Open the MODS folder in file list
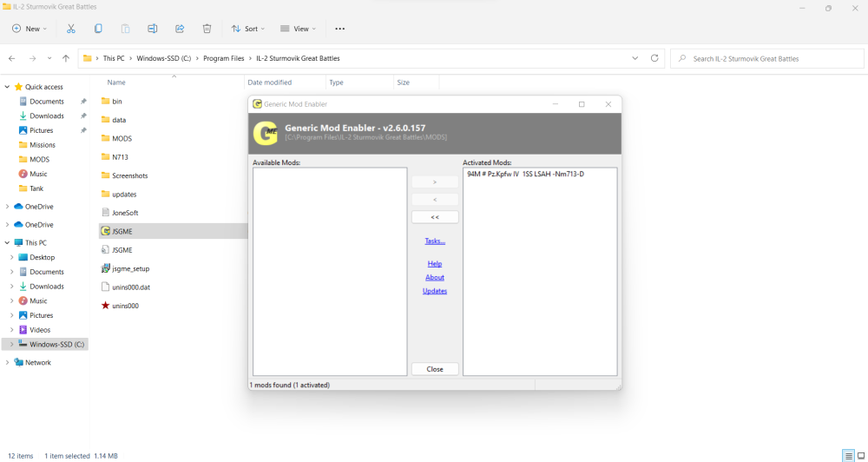This screenshot has height=462, width=868. click(122, 138)
